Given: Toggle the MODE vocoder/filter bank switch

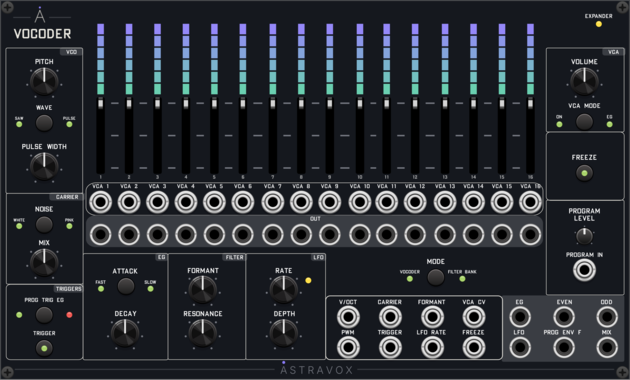Looking at the screenshot, I should coord(436,277).
